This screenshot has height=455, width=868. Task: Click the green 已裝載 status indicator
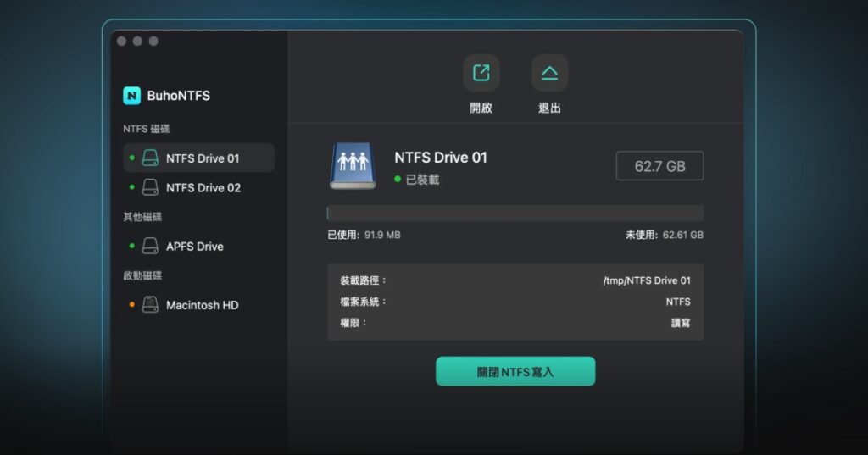click(398, 180)
